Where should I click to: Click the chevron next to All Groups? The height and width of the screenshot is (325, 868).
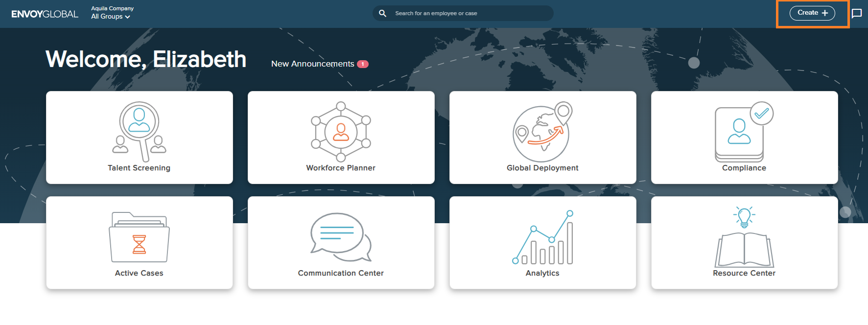click(128, 17)
